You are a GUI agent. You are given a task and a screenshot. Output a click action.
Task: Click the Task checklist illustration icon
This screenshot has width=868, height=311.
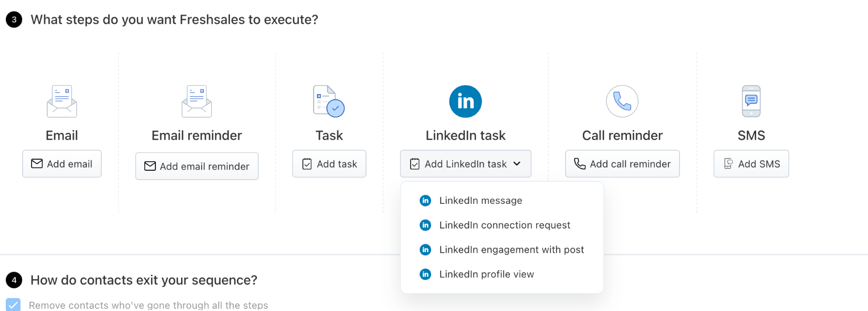pyautogui.click(x=329, y=101)
